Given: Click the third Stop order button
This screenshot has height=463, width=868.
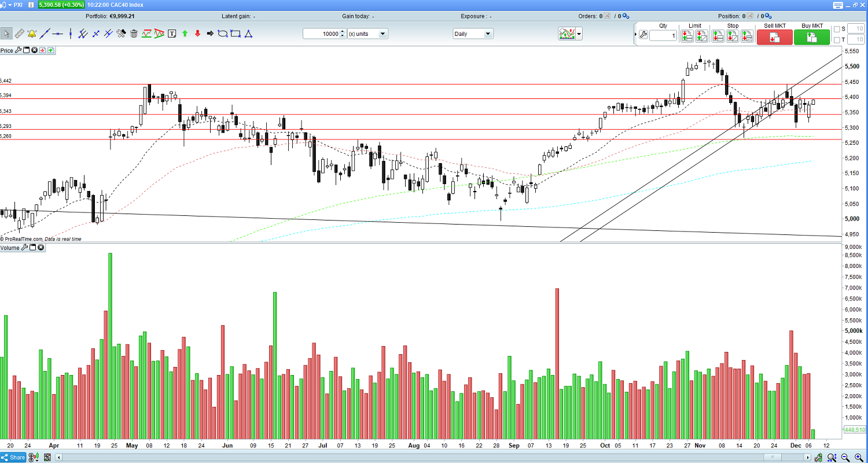Looking at the screenshot, I should (747, 36).
